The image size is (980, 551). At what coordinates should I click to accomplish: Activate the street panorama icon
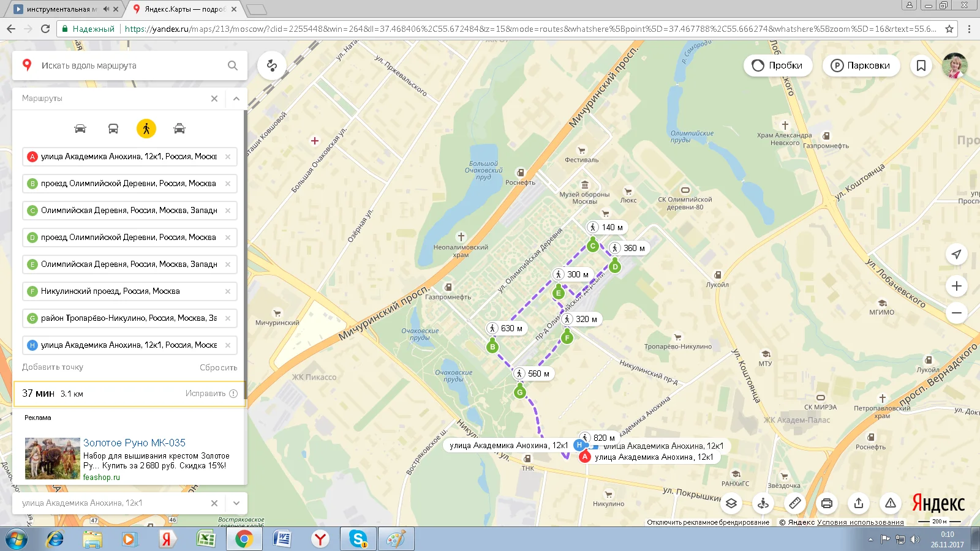click(763, 503)
